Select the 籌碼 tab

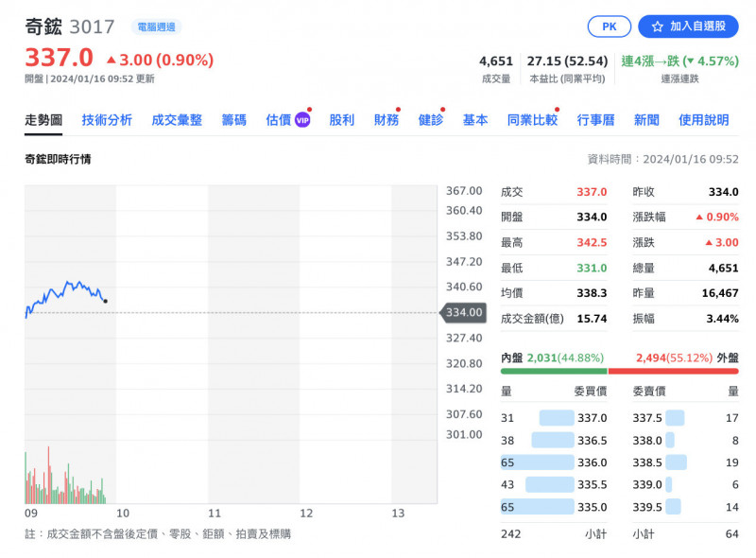tap(233, 120)
